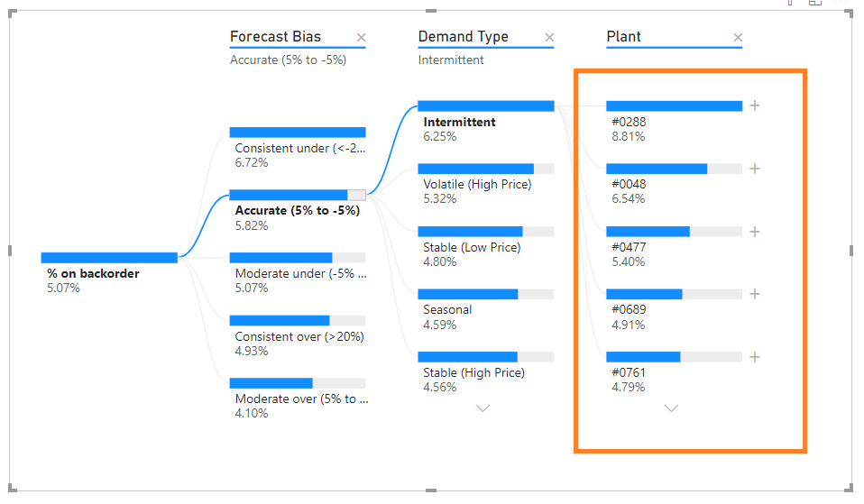Choose the Consistent under forecast bias bar
The height and width of the screenshot is (504, 864).
coord(297,133)
